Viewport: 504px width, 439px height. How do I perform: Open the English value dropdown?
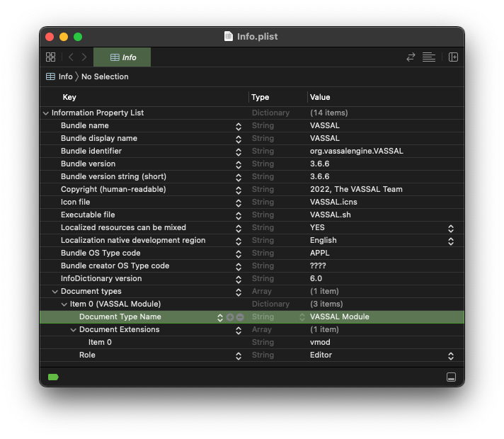(x=451, y=241)
